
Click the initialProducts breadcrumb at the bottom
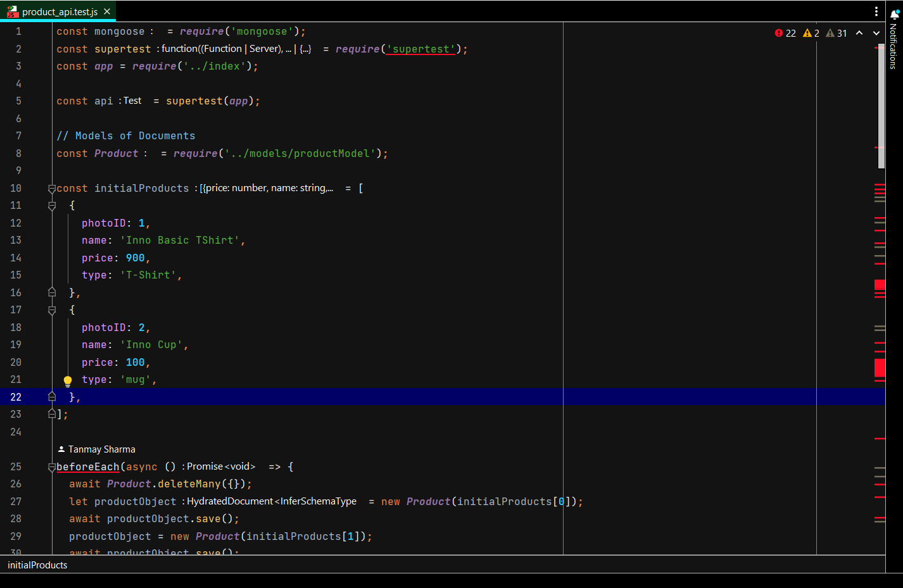37,565
